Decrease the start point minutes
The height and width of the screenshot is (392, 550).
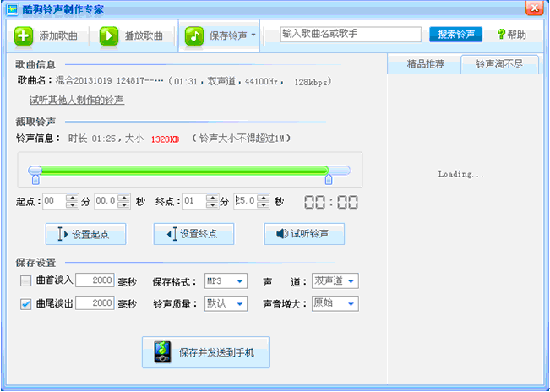tap(73, 204)
